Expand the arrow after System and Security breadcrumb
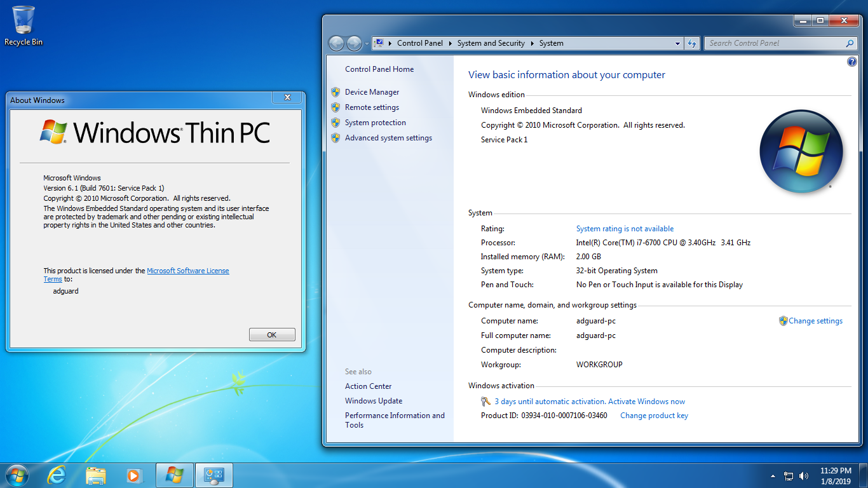 point(532,43)
